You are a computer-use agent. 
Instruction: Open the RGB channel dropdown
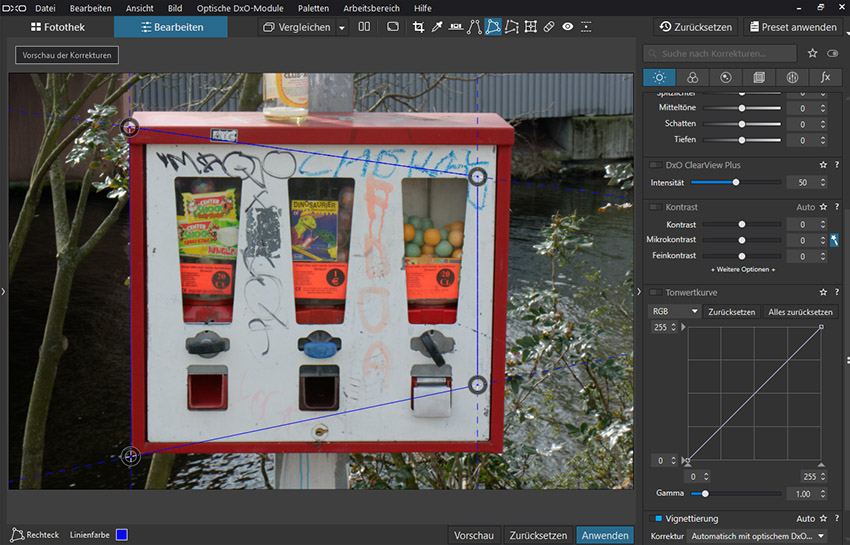(x=674, y=312)
